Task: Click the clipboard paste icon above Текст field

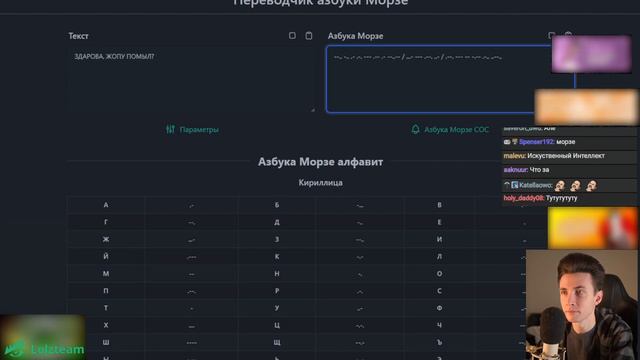Action: (x=309, y=36)
